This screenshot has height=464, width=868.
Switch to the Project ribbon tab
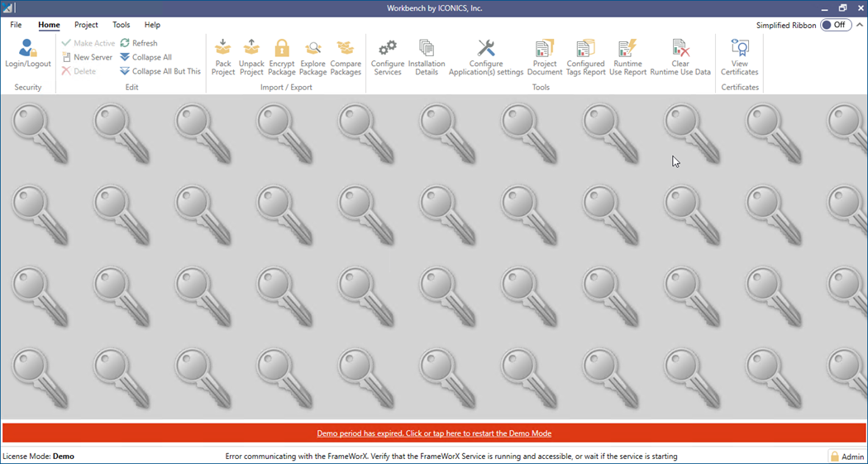pyautogui.click(x=86, y=25)
